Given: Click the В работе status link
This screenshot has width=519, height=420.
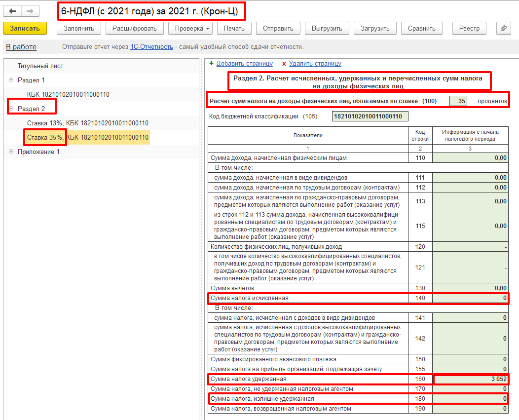Looking at the screenshot, I should coord(21,47).
